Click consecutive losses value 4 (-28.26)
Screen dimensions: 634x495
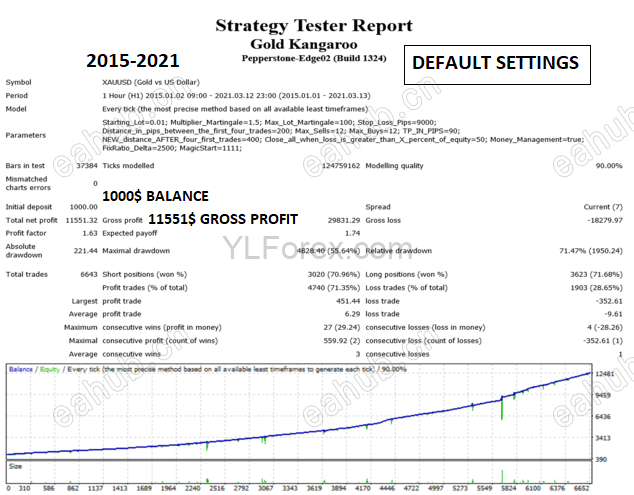(605, 327)
